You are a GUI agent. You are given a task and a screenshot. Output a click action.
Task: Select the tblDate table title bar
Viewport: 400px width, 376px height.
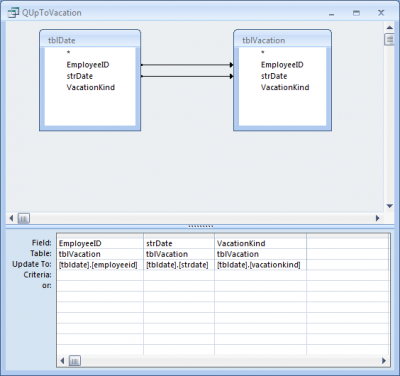90,40
